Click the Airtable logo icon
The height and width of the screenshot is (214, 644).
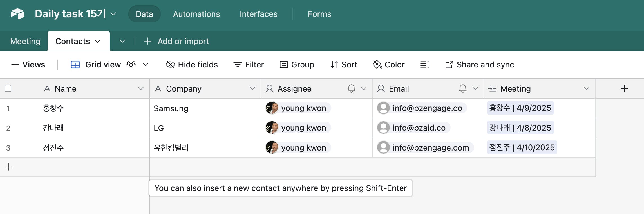tap(17, 14)
